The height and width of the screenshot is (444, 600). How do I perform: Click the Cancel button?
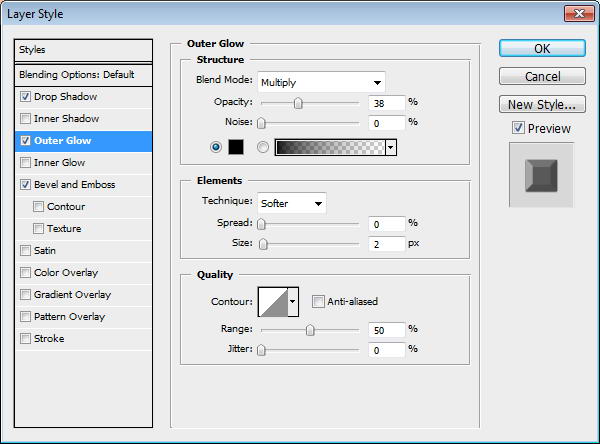coord(542,77)
